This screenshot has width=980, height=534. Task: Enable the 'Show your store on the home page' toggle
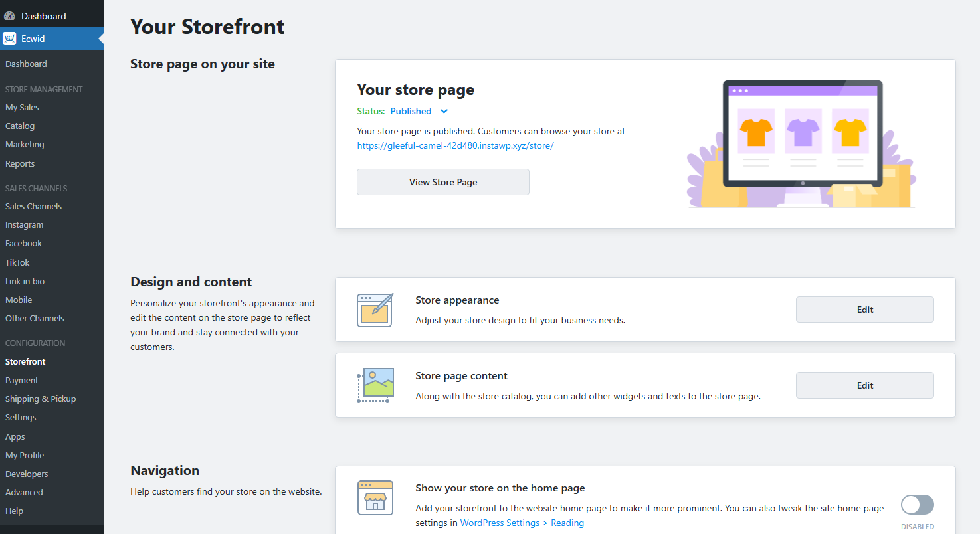(x=918, y=505)
